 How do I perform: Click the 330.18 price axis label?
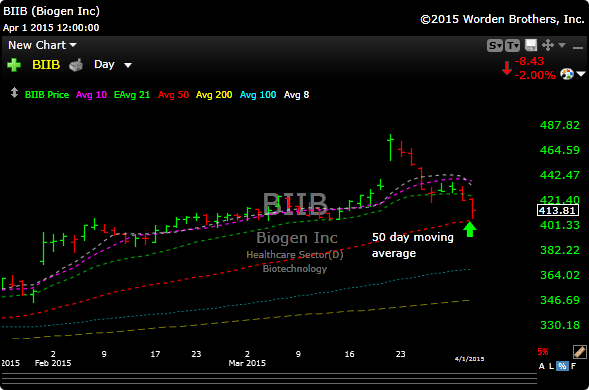[x=560, y=325]
